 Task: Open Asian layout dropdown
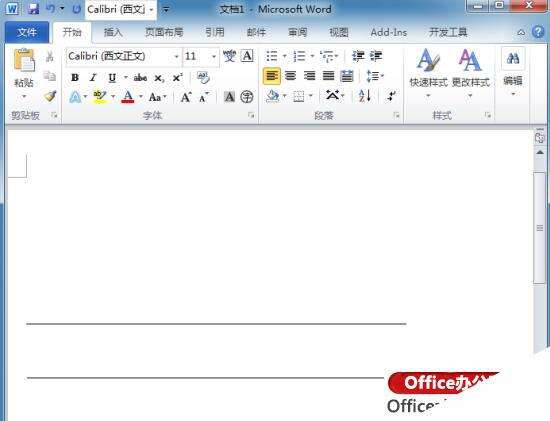click(x=335, y=95)
